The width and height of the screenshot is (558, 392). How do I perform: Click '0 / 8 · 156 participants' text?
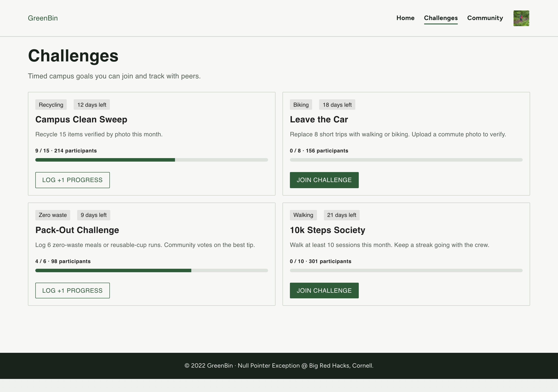tap(319, 150)
